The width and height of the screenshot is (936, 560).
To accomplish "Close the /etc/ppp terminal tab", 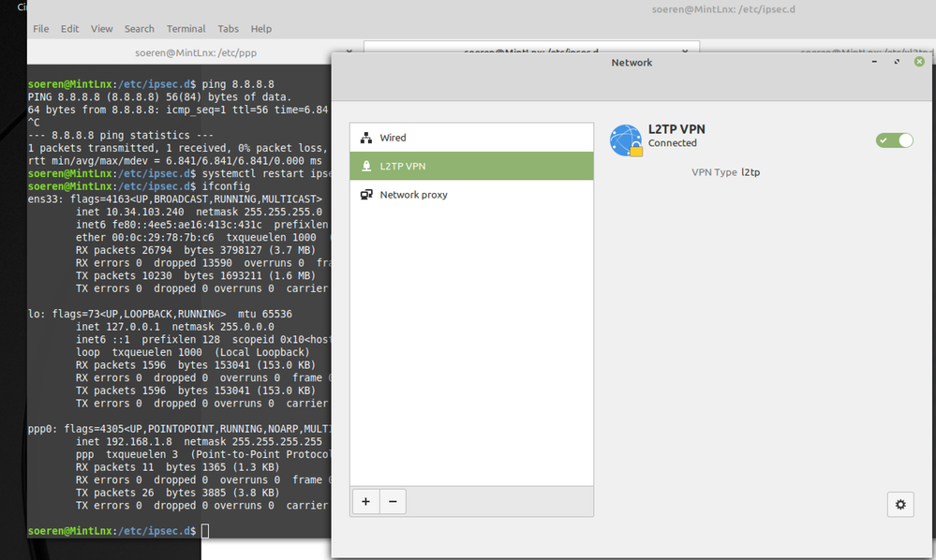I will [x=349, y=52].
